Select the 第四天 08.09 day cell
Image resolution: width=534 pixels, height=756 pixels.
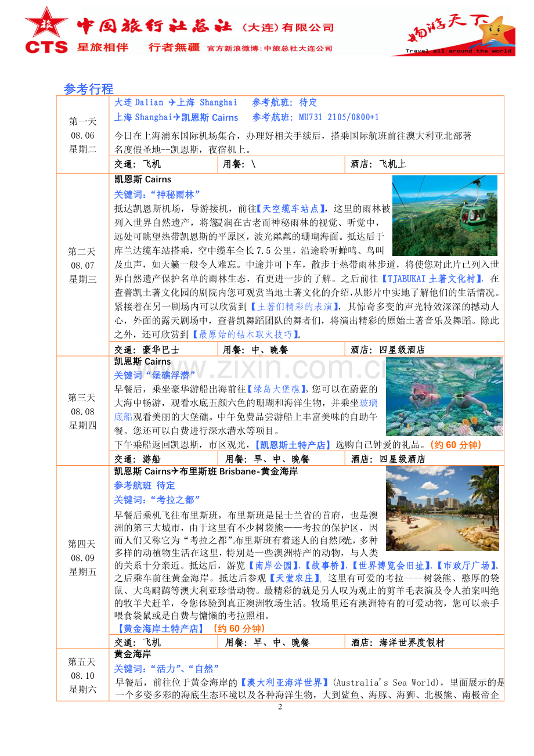(83, 557)
